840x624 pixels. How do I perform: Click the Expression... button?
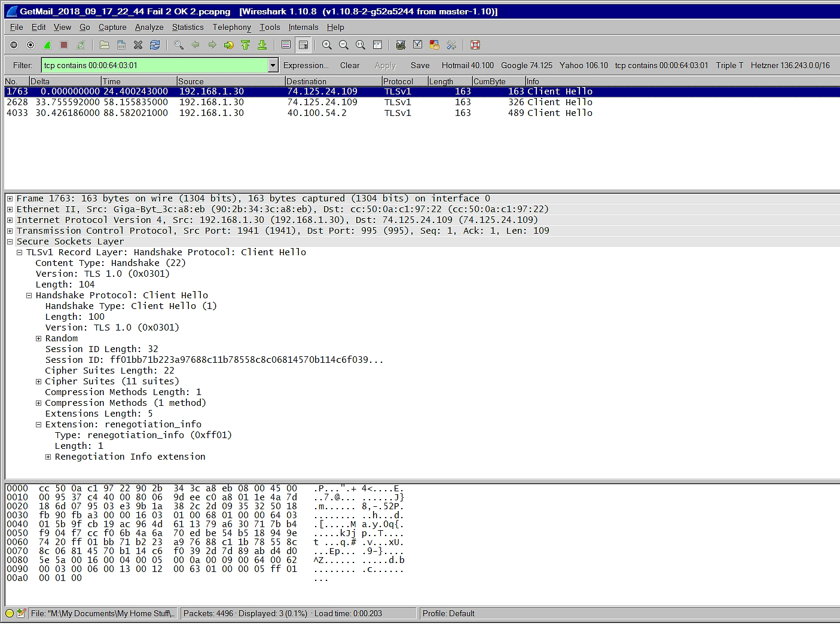(x=306, y=65)
